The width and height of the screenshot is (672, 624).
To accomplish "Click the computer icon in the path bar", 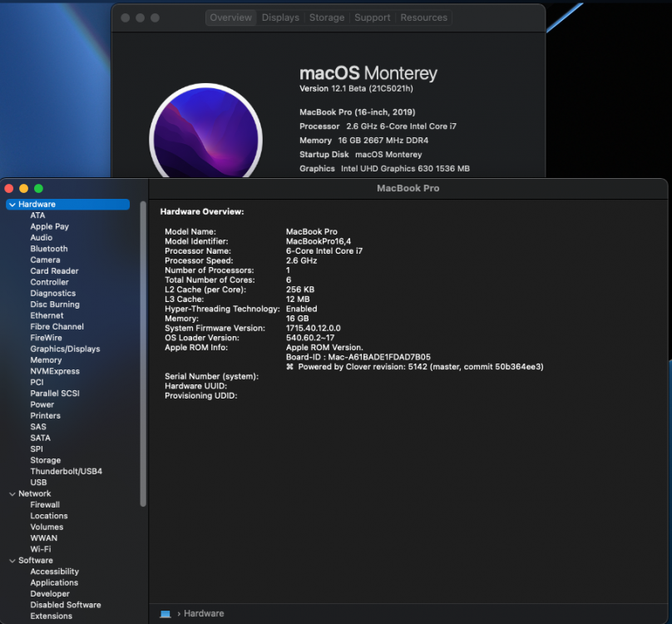I will pyautogui.click(x=166, y=614).
